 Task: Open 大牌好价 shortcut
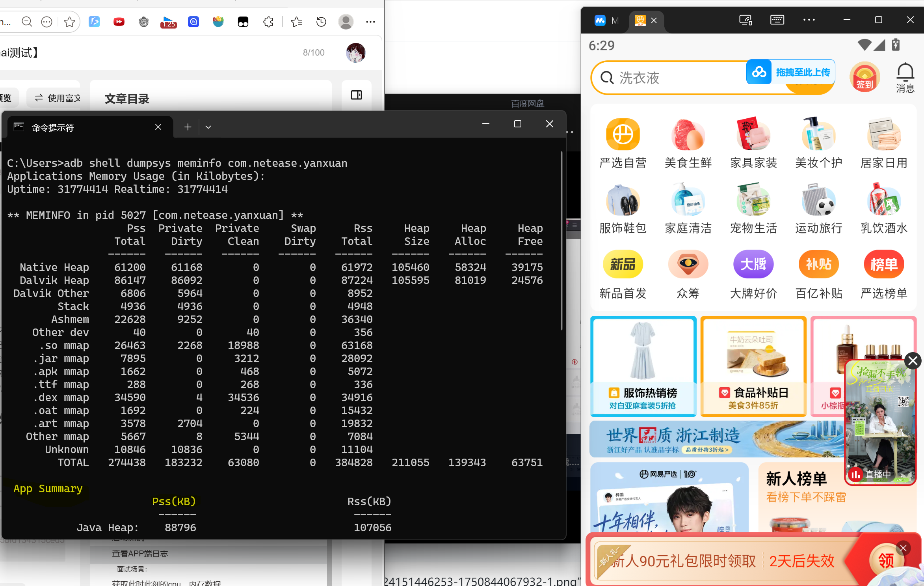click(753, 274)
